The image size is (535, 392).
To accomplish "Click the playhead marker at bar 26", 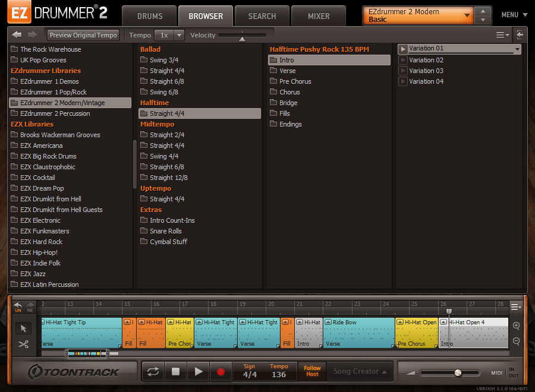I will [x=449, y=311].
